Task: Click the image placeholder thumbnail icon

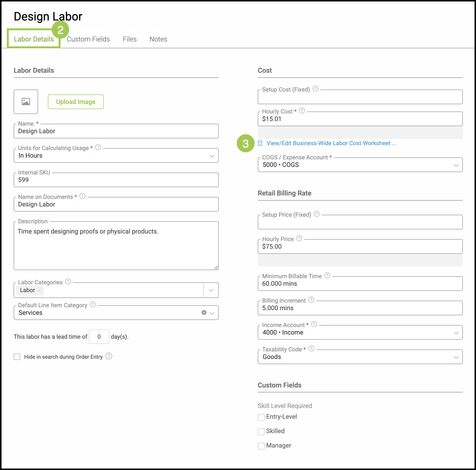Action: [x=26, y=102]
